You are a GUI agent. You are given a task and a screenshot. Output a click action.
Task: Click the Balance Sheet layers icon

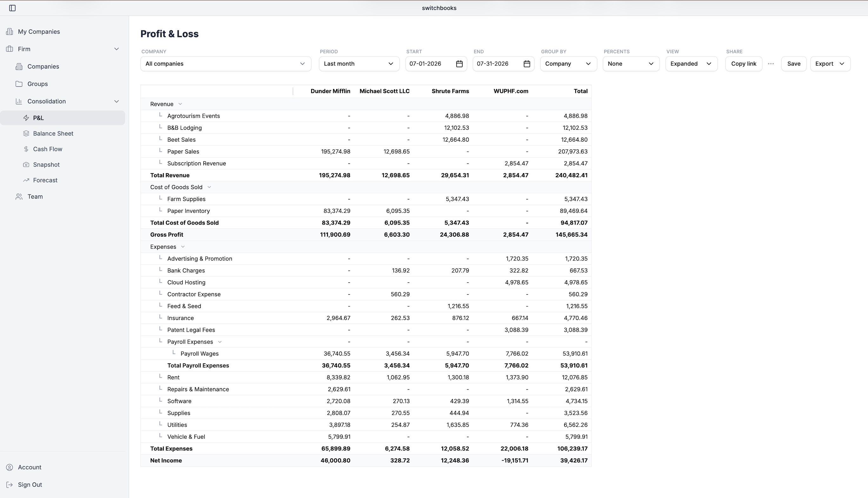coord(26,133)
